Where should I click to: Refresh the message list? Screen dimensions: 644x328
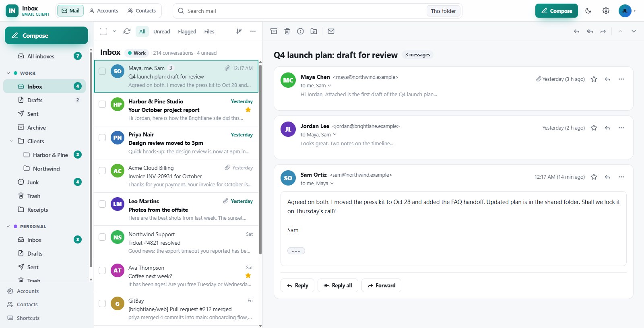(127, 31)
